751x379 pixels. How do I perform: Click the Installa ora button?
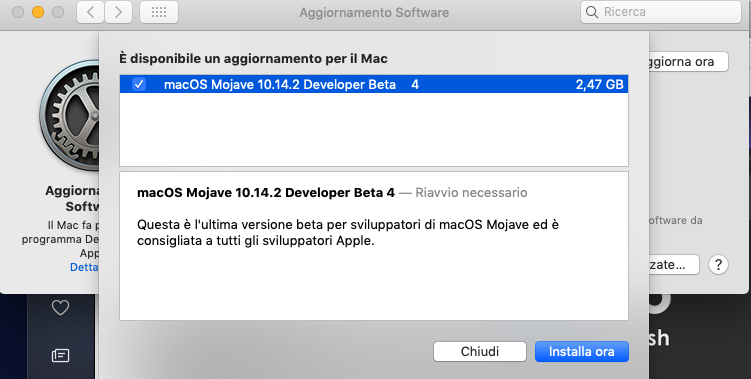click(581, 351)
